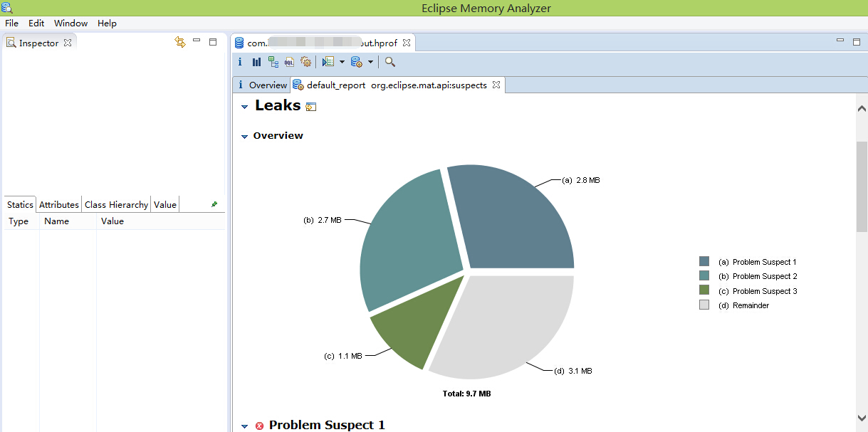Close the hprof editor tab
The height and width of the screenshot is (432, 868).
[407, 43]
